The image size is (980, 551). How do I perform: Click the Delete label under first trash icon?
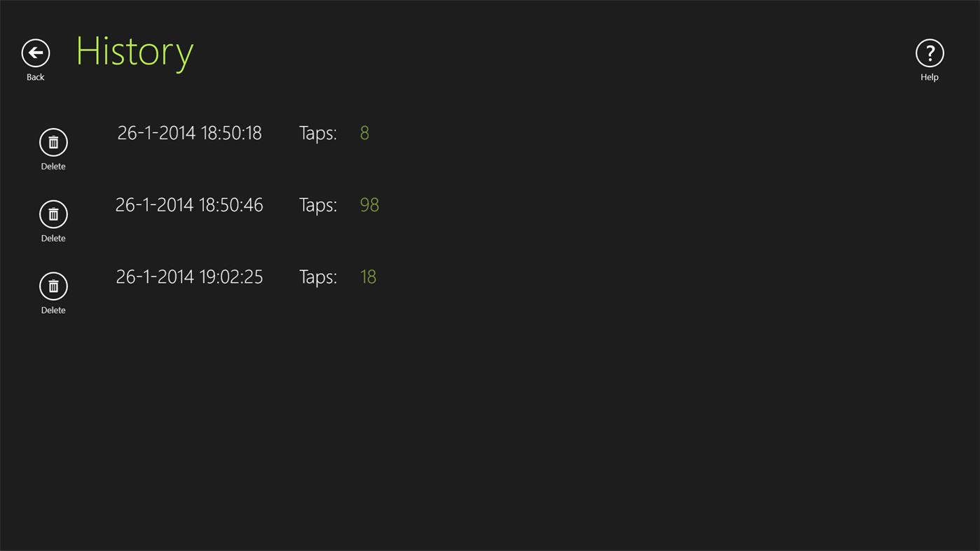coord(53,167)
